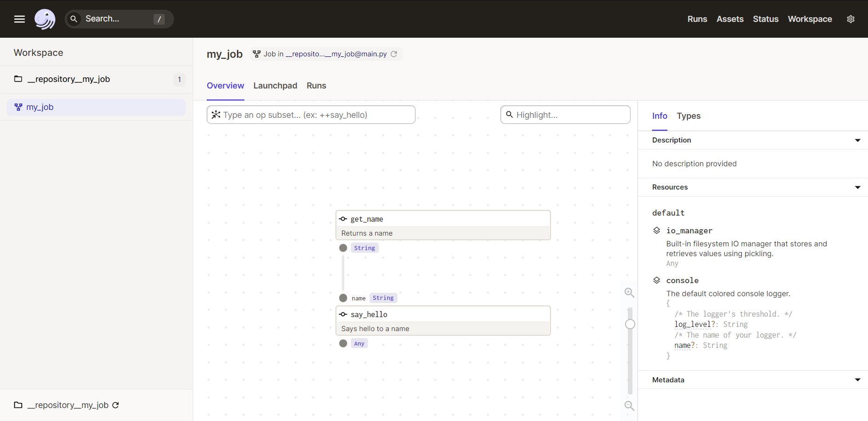Expand the Metadata section
The image size is (868, 421).
click(857, 380)
